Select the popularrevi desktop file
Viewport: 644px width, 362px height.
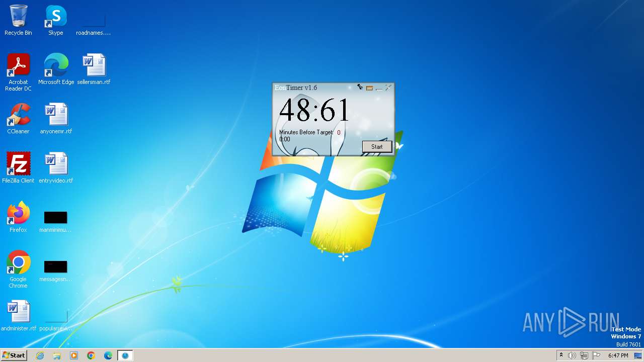pos(56,320)
